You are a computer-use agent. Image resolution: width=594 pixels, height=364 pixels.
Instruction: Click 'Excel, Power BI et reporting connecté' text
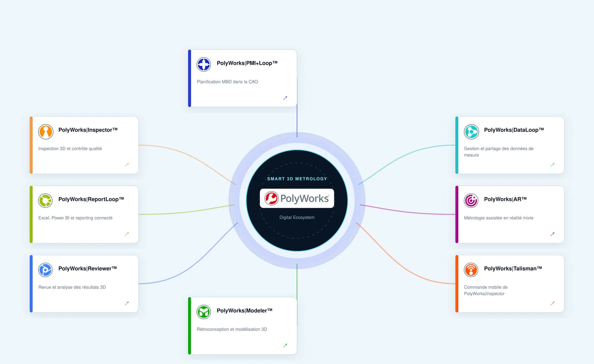tap(75, 218)
